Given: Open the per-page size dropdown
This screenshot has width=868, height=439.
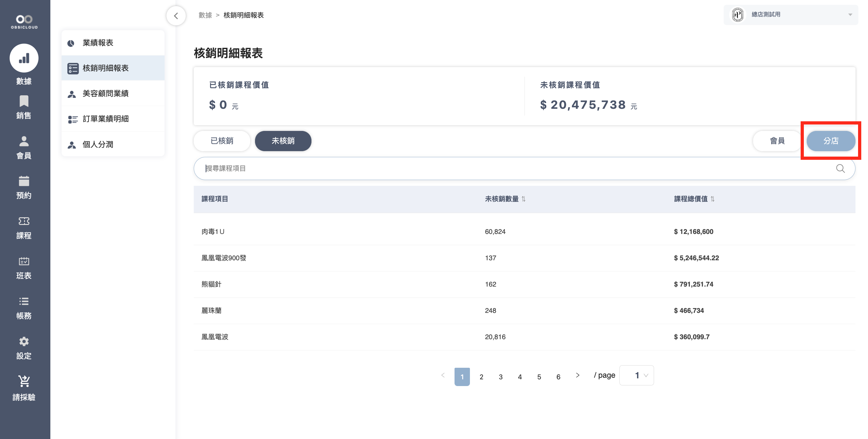Looking at the screenshot, I should [636, 375].
